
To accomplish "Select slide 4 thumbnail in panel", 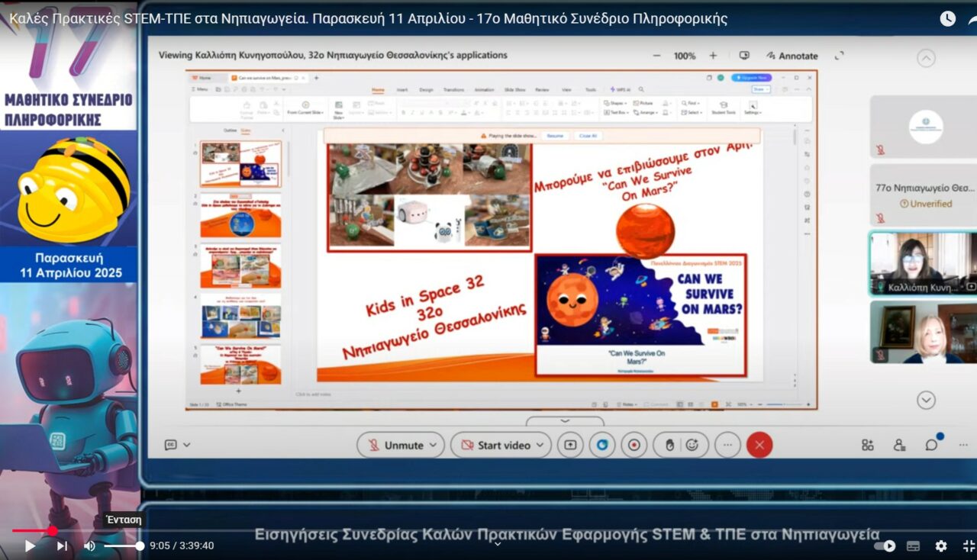I will pyautogui.click(x=241, y=317).
